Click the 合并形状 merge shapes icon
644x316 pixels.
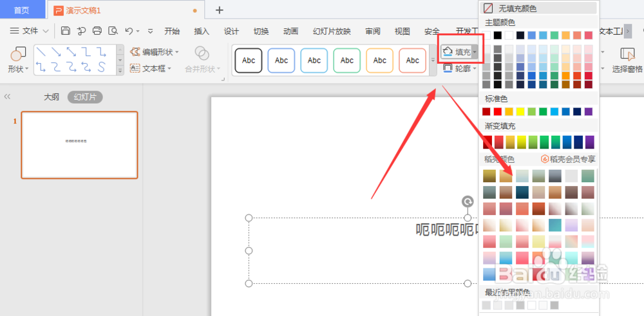(202, 53)
